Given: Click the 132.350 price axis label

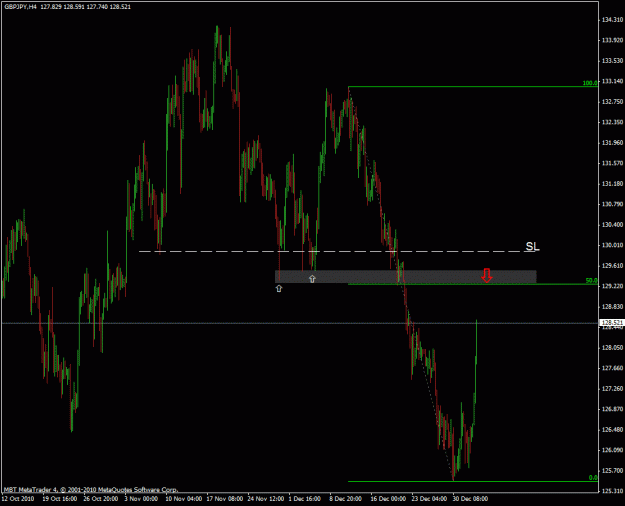Looking at the screenshot, I should pyautogui.click(x=612, y=122).
